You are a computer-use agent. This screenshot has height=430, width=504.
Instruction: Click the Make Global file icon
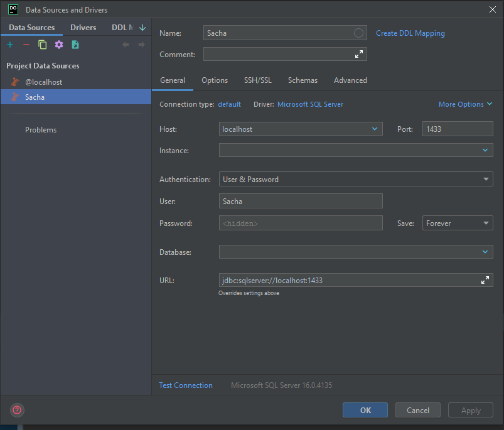coord(75,45)
